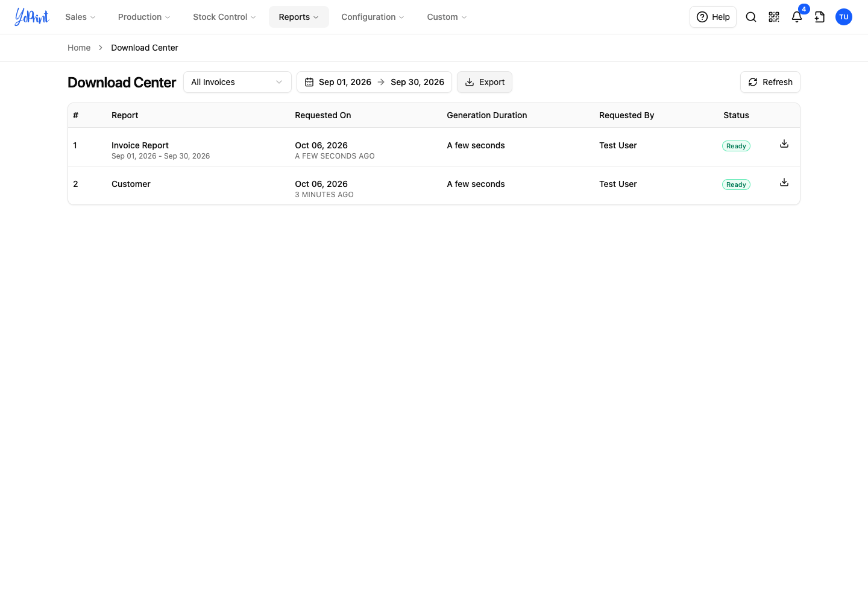This screenshot has width=868, height=603.
Task: Expand the Stock Control menu
Action: click(x=224, y=17)
